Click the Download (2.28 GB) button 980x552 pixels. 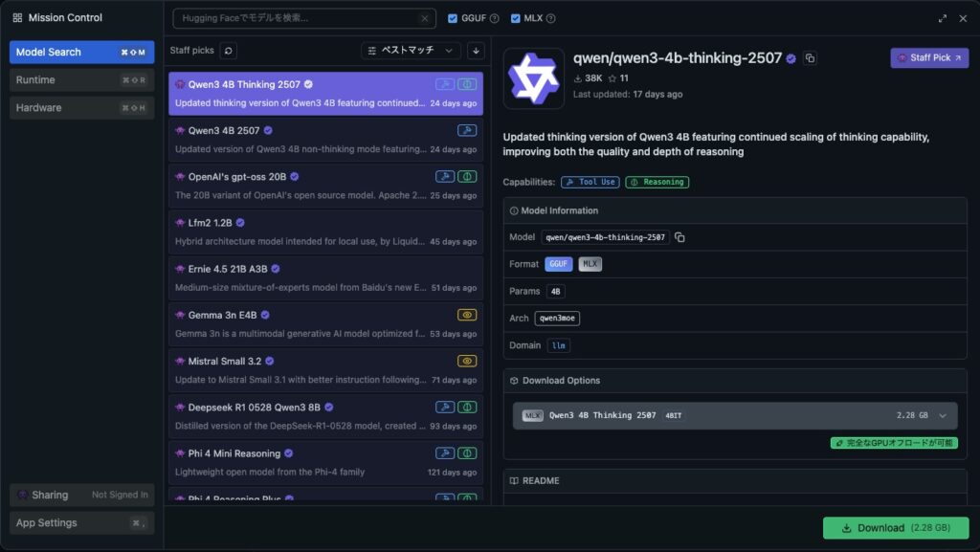coord(896,528)
